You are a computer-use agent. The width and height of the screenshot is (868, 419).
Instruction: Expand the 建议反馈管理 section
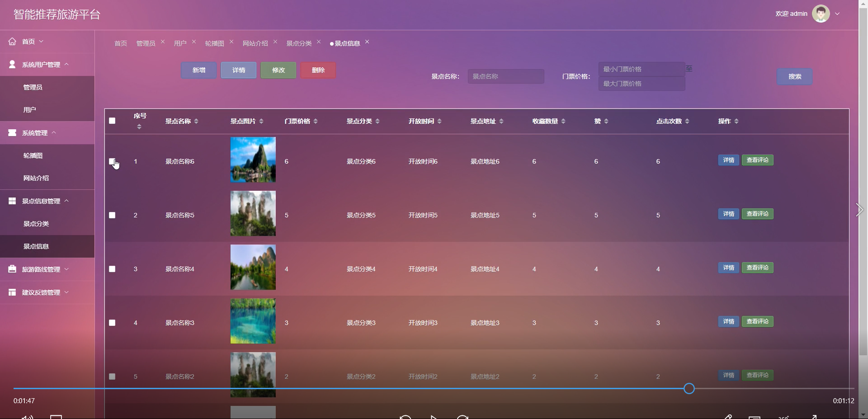pos(66,292)
